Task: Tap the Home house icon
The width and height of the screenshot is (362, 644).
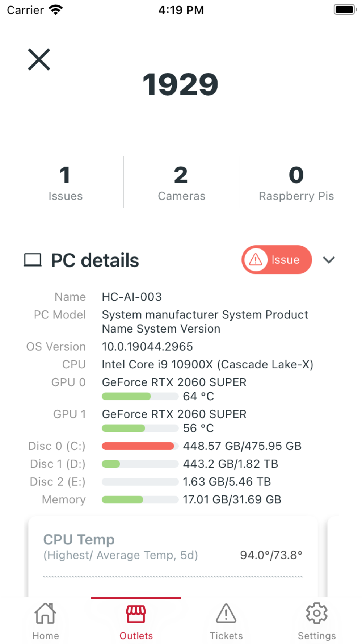Action: pos(45,614)
